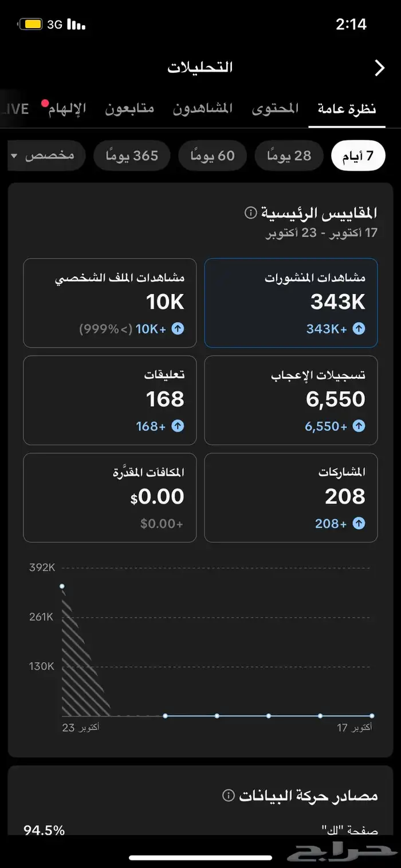
Task: Select مشاهدات المنشورات metric card
Action: [x=291, y=303]
